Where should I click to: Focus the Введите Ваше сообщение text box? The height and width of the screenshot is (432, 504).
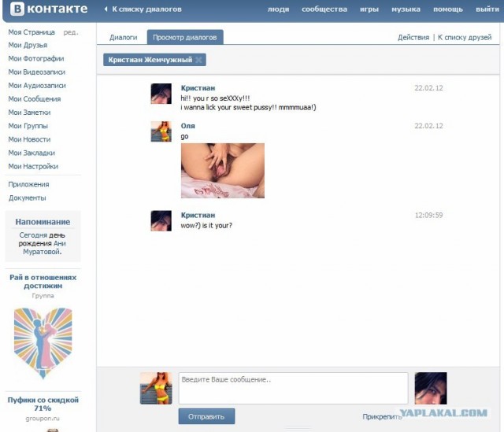(294, 388)
